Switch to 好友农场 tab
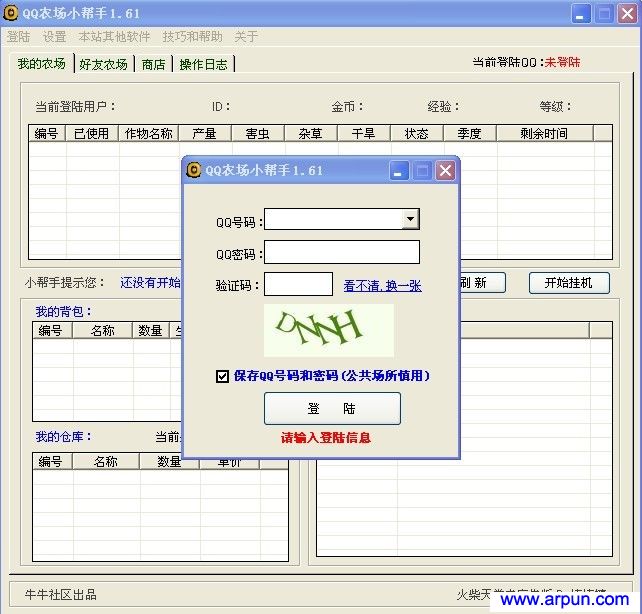This screenshot has height=614, width=642. click(104, 64)
